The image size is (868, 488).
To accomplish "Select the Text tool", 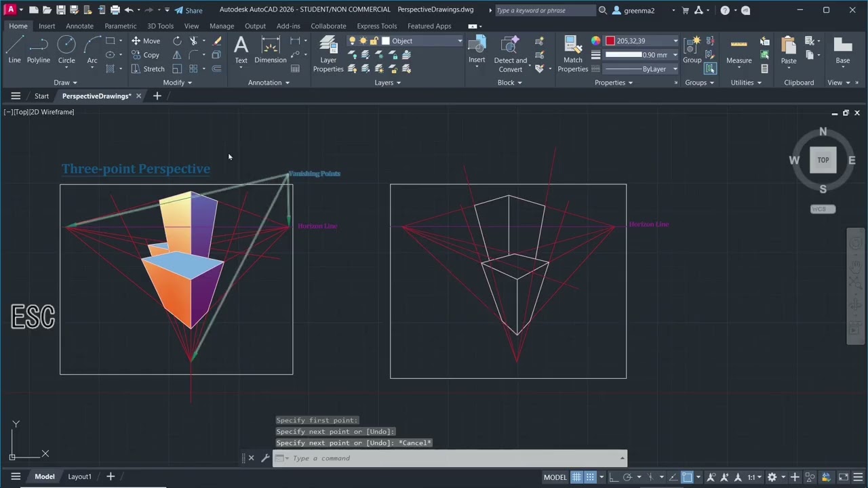I will [x=241, y=50].
